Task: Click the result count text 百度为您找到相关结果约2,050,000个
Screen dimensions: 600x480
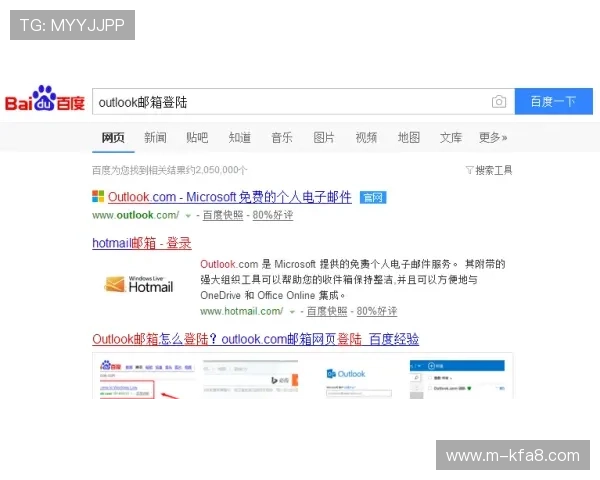Action: (x=170, y=170)
